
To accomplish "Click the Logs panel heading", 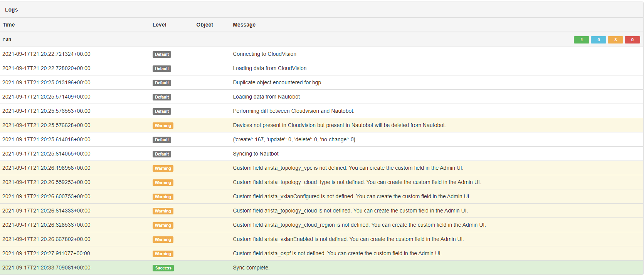I will click(x=12, y=10).
